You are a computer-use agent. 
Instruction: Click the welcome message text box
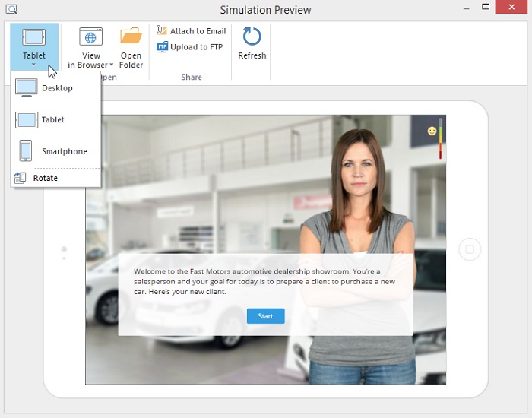pyautogui.click(x=265, y=295)
